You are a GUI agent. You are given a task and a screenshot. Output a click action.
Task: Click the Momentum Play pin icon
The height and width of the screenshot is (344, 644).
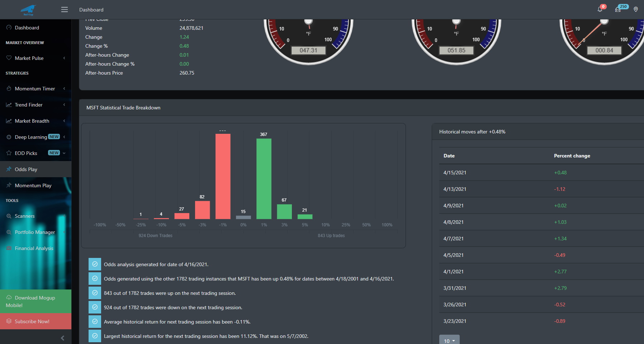(9, 185)
